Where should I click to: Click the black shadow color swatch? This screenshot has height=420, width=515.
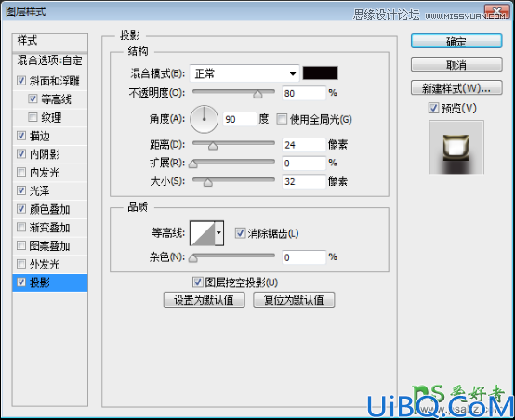click(x=320, y=72)
